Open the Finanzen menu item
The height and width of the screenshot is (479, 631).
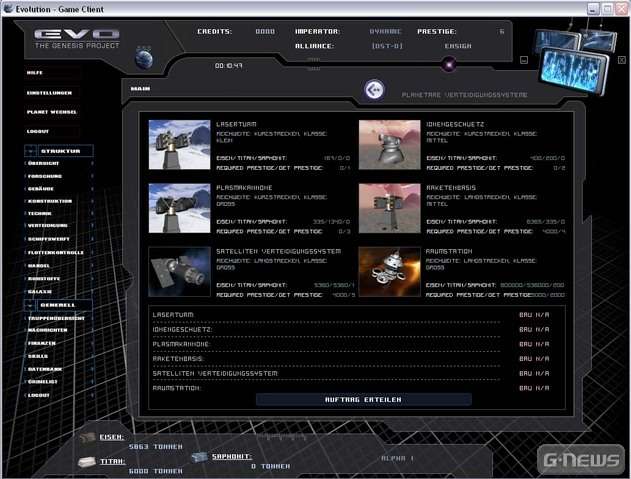42,343
